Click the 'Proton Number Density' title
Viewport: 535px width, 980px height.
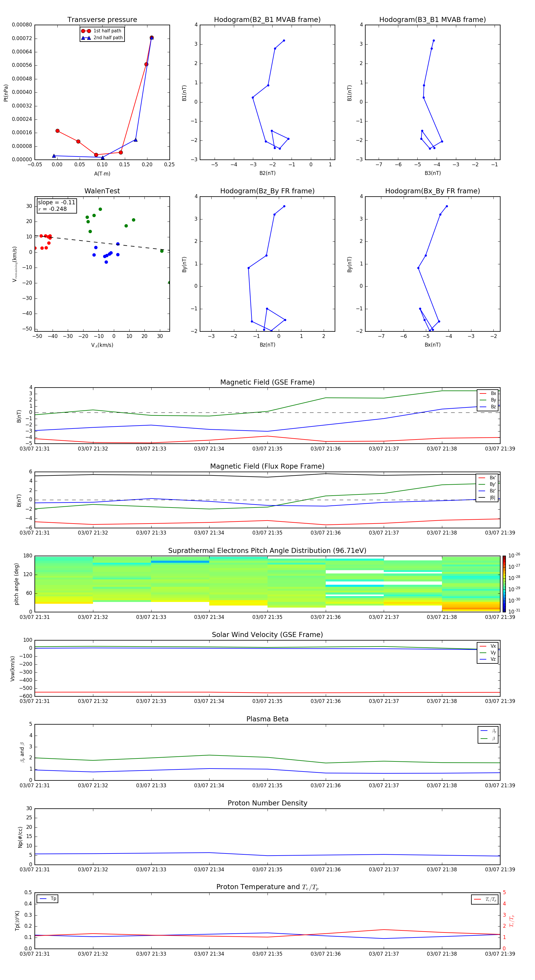coord(267,803)
